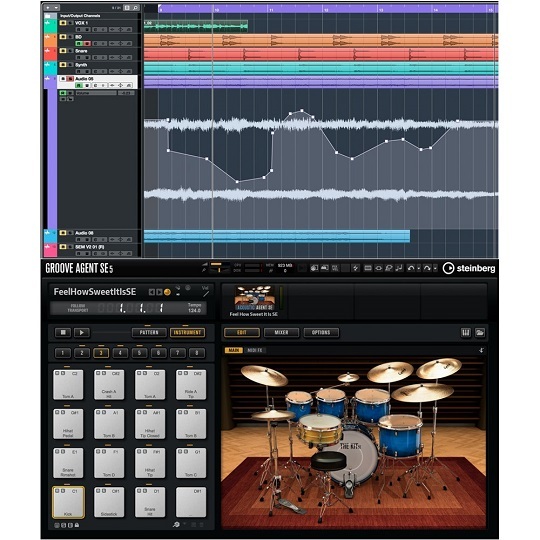Image resolution: width=540 pixels, height=540 pixels.
Task: Solo the VOX 1 track
Action: click(70, 23)
